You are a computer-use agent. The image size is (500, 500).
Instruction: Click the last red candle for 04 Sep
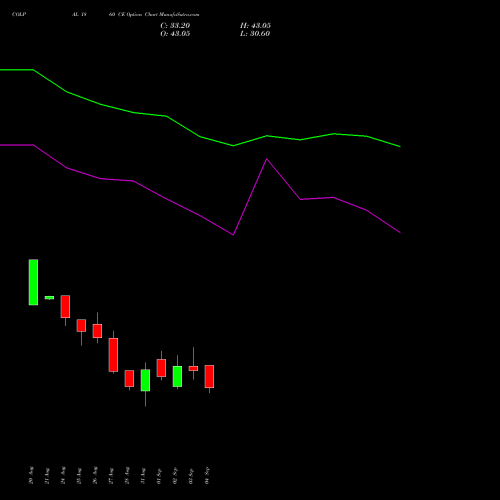pos(209,377)
